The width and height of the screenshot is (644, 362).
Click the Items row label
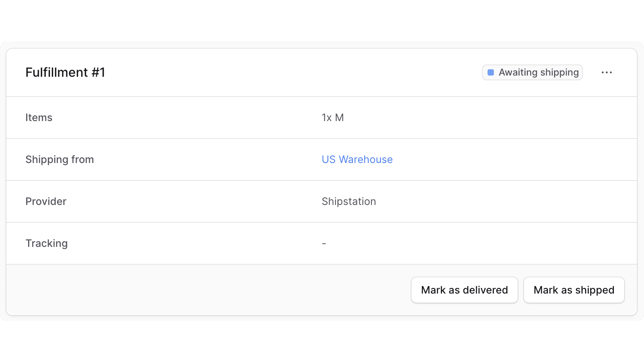click(38, 118)
